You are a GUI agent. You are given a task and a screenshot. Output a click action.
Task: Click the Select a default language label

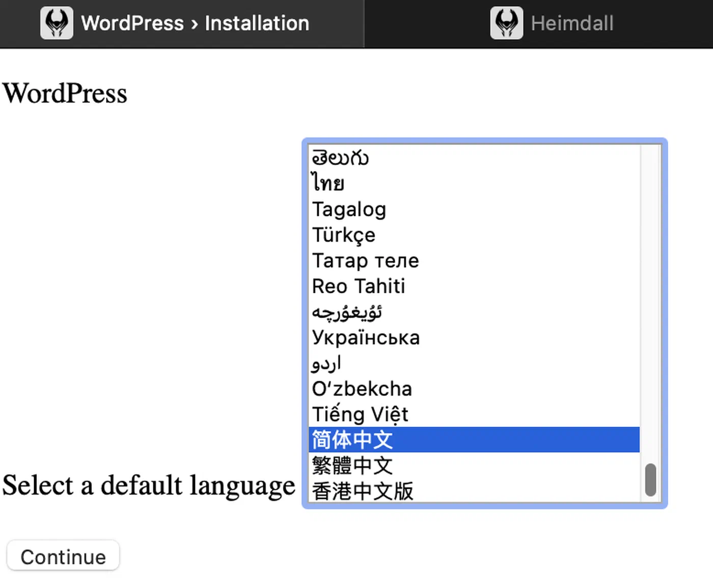click(x=149, y=485)
